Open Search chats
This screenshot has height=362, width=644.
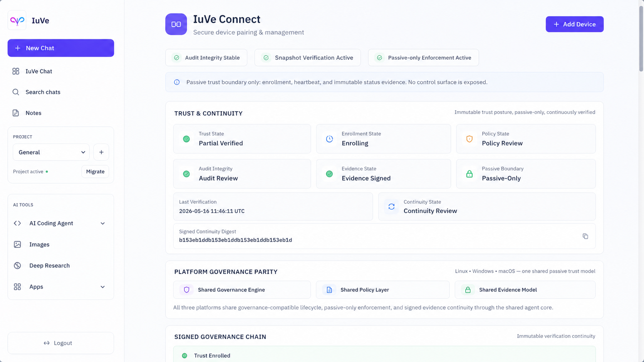pos(61,92)
